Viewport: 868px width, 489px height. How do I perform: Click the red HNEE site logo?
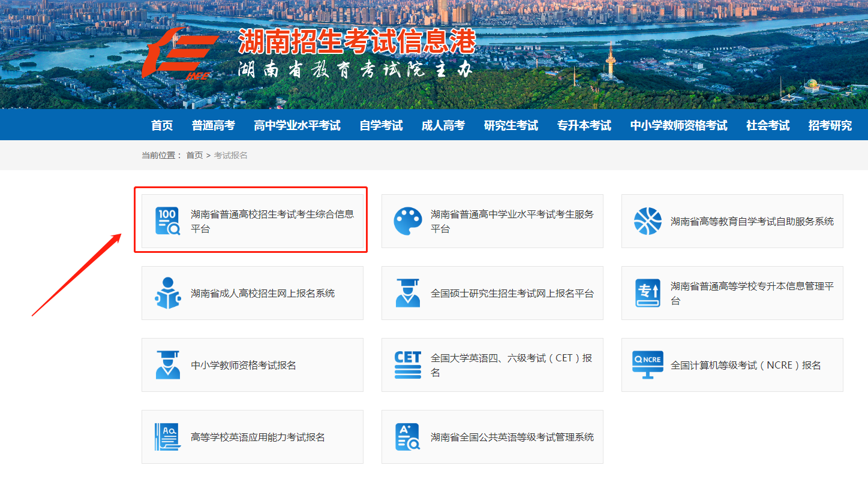[x=180, y=53]
